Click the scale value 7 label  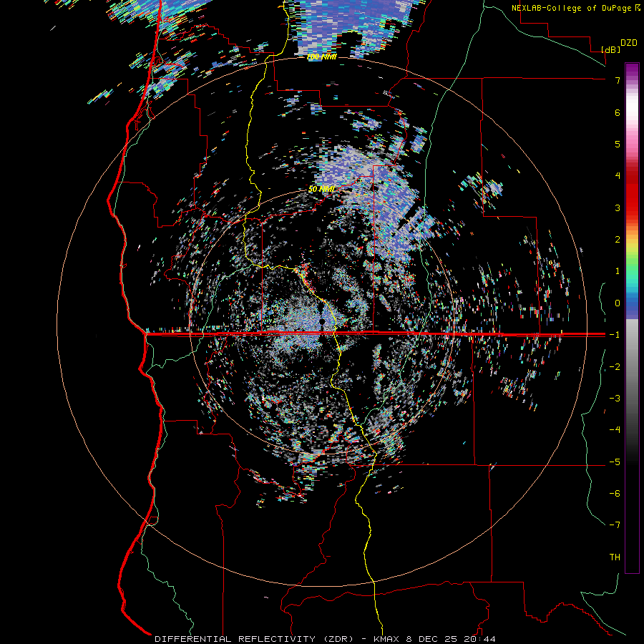(x=618, y=80)
